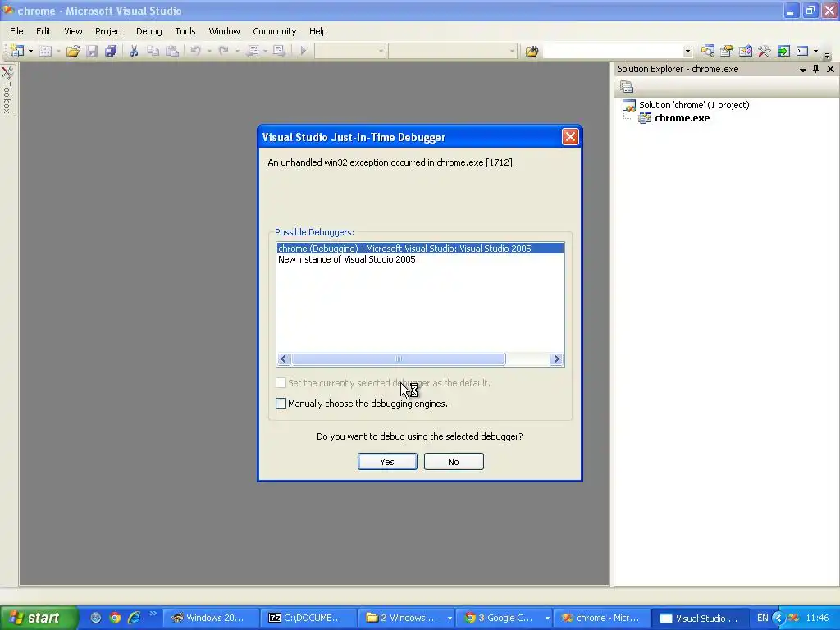840x630 pixels.
Task: Click into the Find text input field
Action: (613, 51)
